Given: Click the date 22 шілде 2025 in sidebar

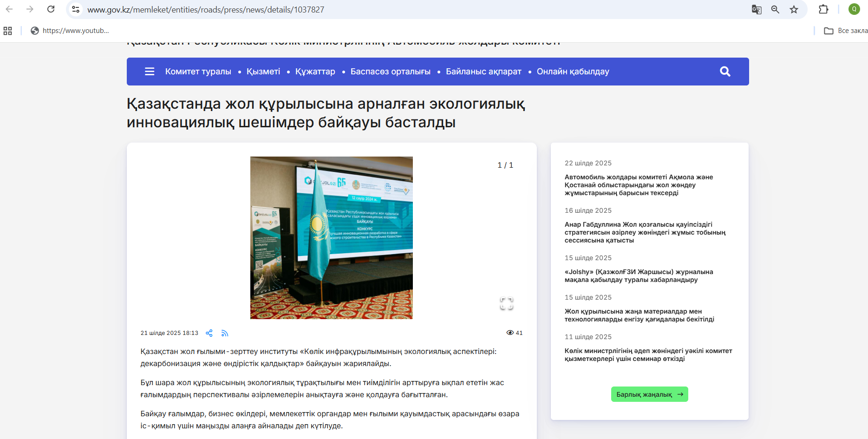Looking at the screenshot, I should [x=588, y=163].
